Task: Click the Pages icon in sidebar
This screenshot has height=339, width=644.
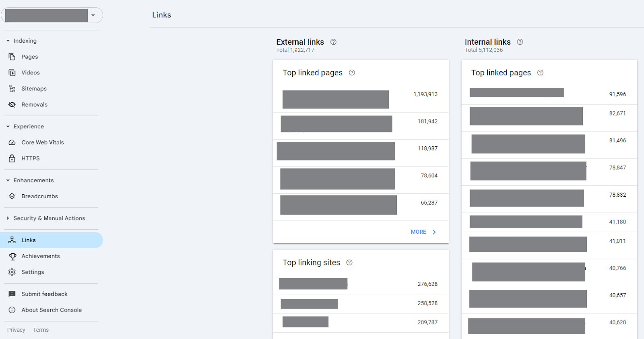Action: click(12, 57)
